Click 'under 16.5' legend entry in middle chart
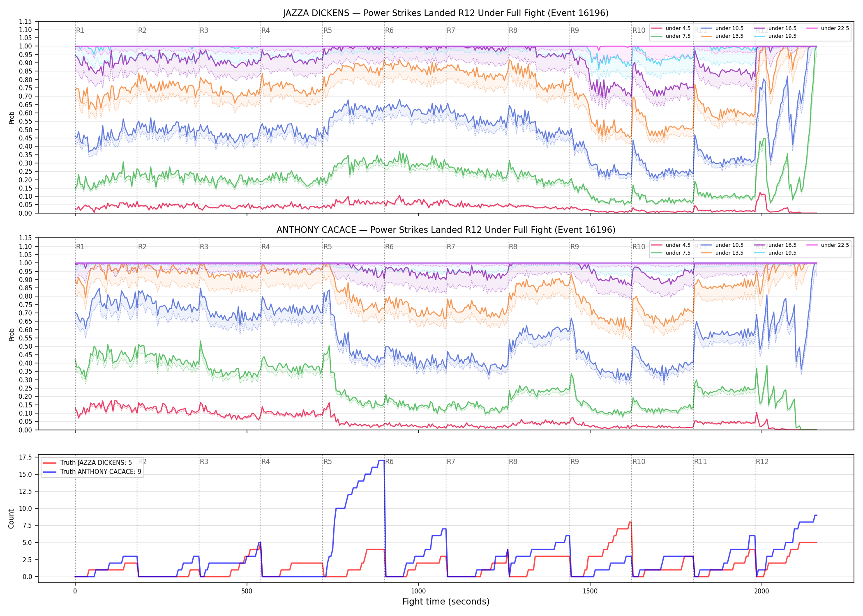Screen dimensions: 863x616 pyautogui.click(x=775, y=245)
